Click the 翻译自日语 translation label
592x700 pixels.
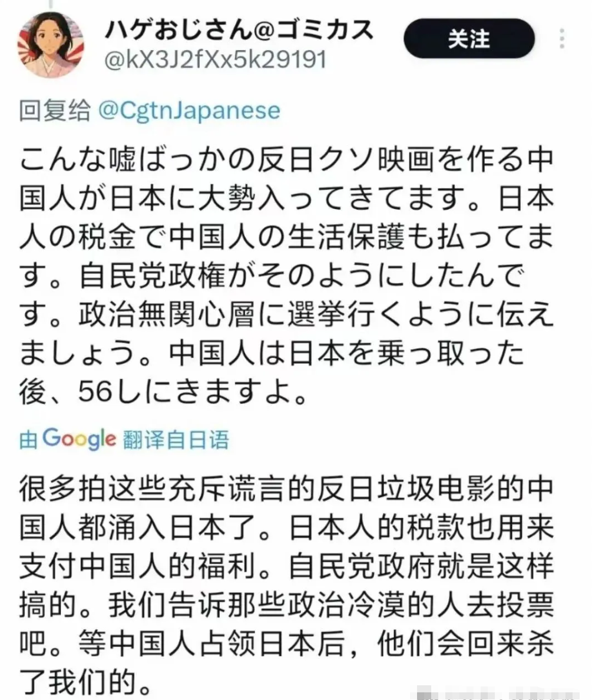(x=176, y=440)
